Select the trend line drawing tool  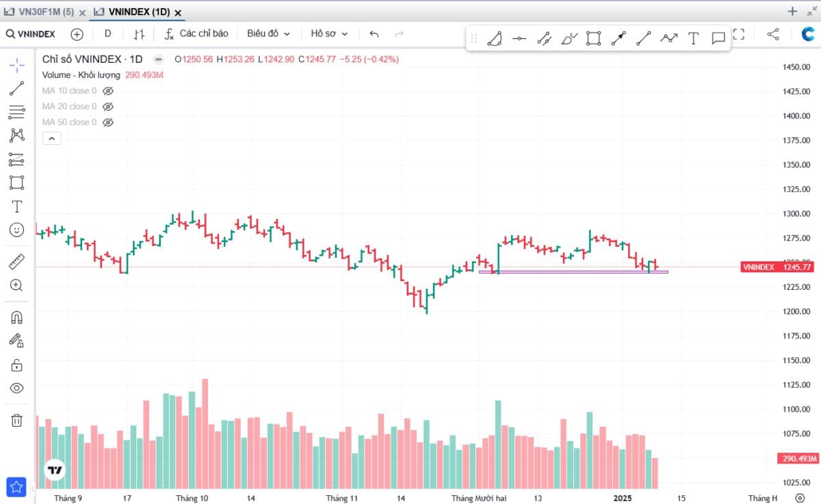pyautogui.click(x=17, y=88)
